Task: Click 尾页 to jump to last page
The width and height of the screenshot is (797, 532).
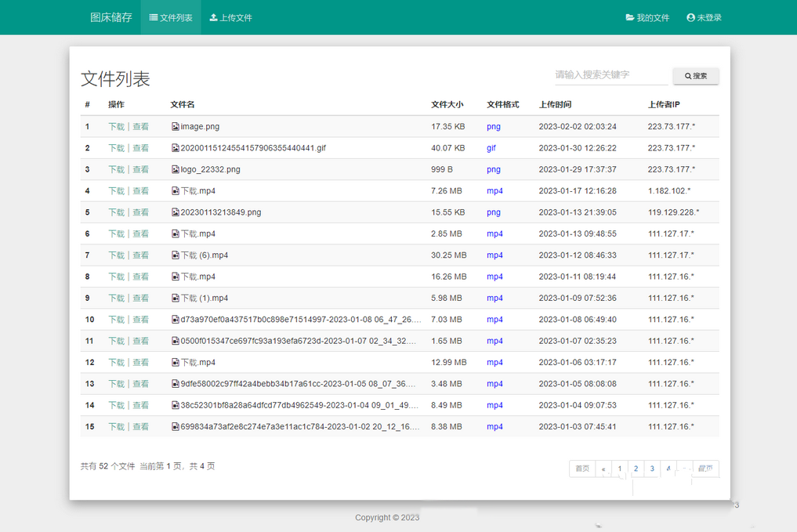Action: (x=704, y=468)
